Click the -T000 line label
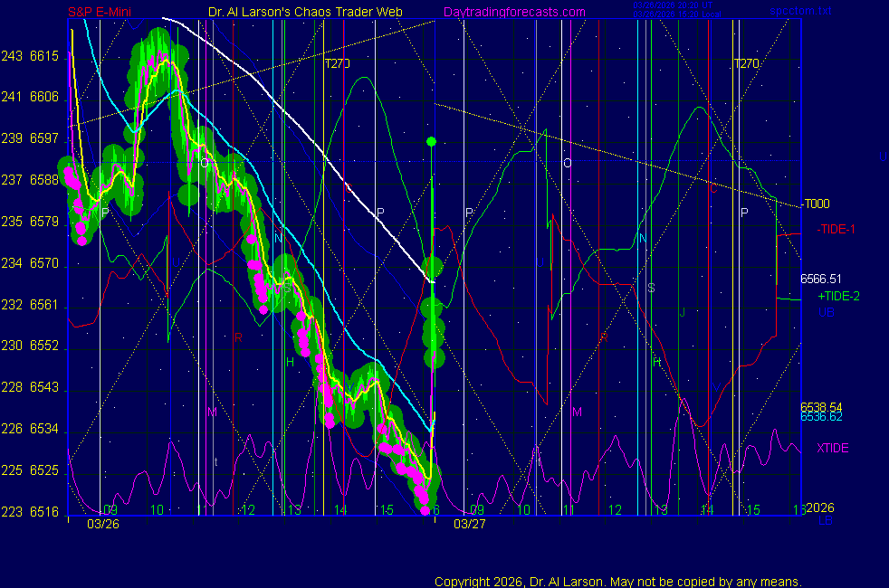 (816, 204)
